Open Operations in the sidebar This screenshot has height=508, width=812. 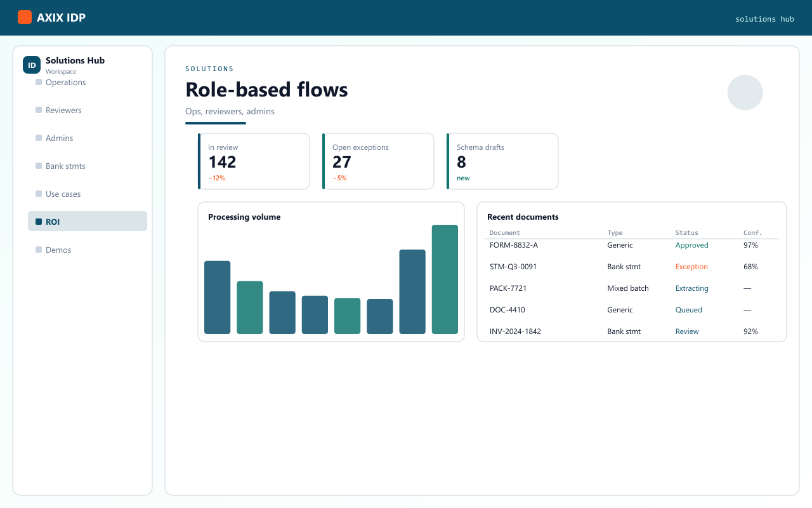click(88, 83)
